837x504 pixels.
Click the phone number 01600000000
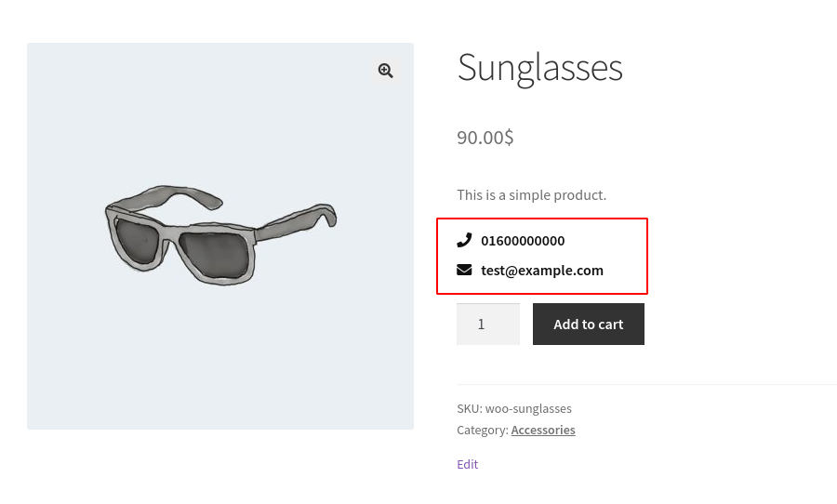coord(523,241)
